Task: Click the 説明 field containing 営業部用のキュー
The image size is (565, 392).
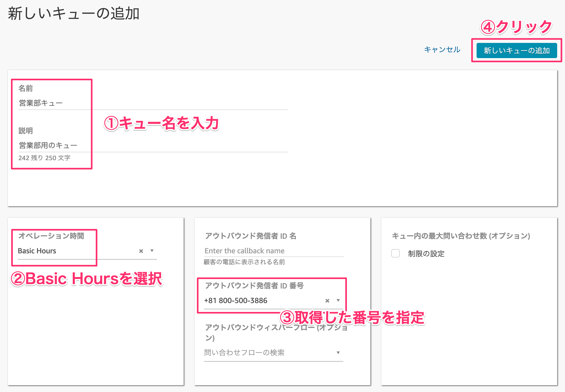Action: [153, 145]
